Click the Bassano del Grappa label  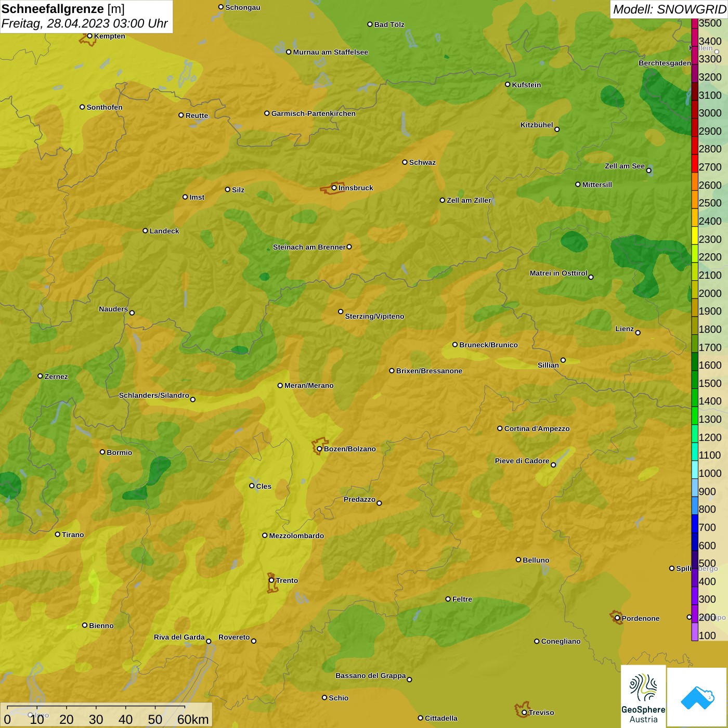pyautogui.click(x=371, y=675)
